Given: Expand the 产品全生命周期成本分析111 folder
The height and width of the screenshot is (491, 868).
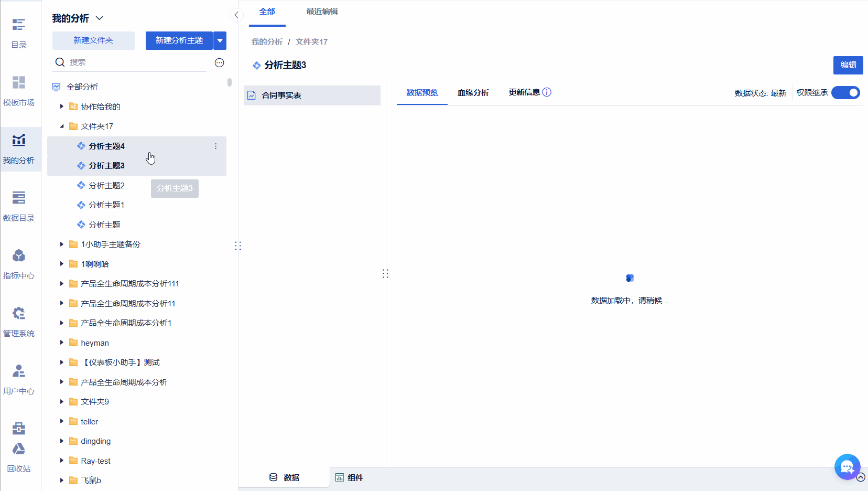Looking at the screenshot, I should [61, 284].
